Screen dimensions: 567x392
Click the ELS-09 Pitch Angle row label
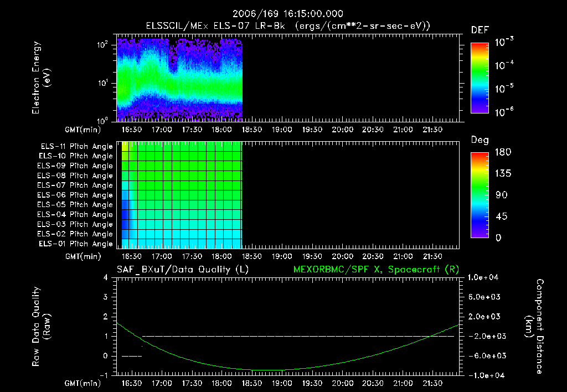pos(75,166)
